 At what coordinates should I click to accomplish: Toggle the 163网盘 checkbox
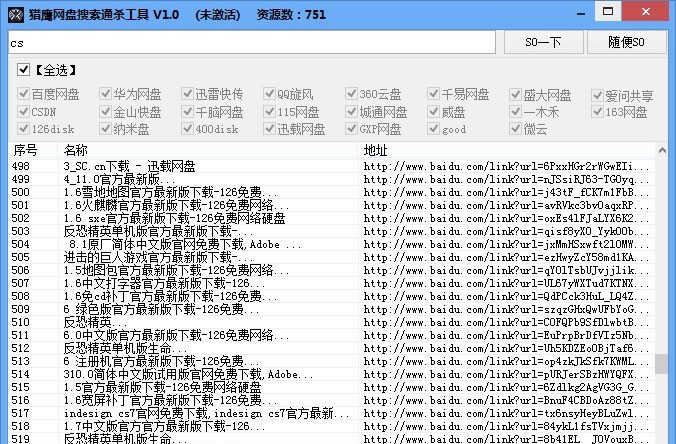(x=597, y=112)
